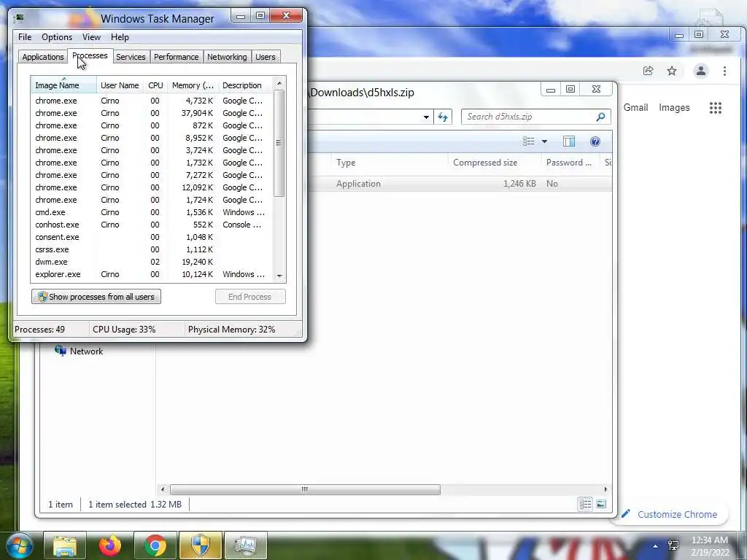Click the UAC shield taskbar icon

pos(201,545)
